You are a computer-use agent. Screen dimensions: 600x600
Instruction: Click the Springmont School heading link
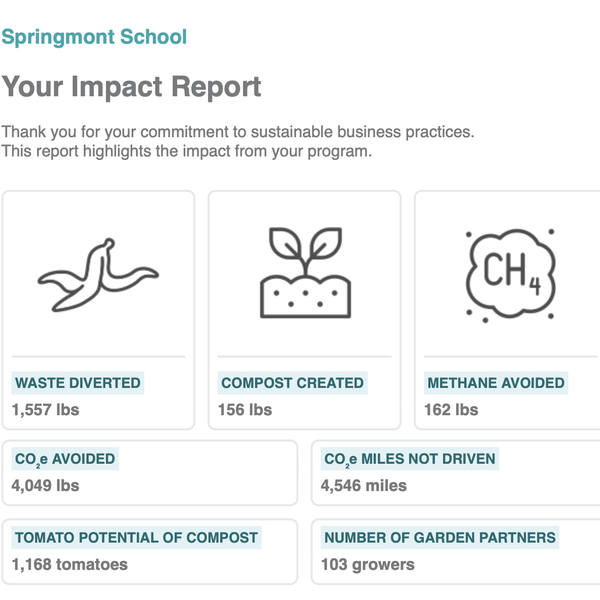pyautogui.click(x=94, y=38)
